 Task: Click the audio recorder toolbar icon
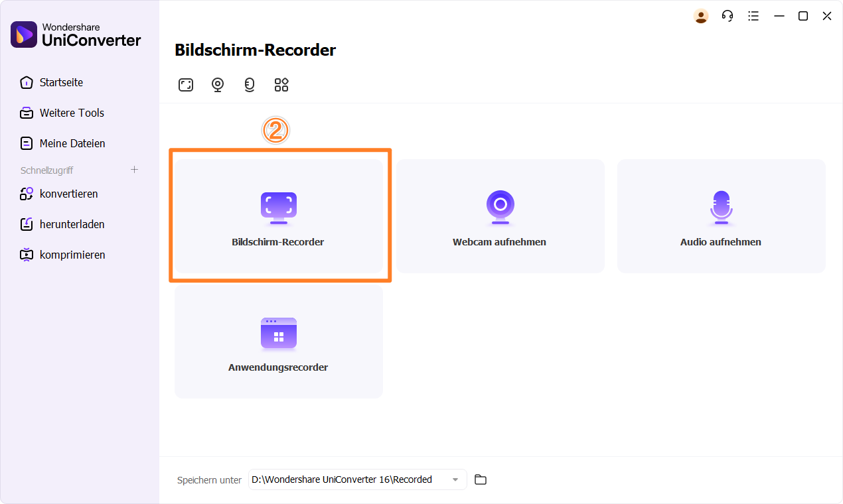pyautogui.click(x=250, y=85)
